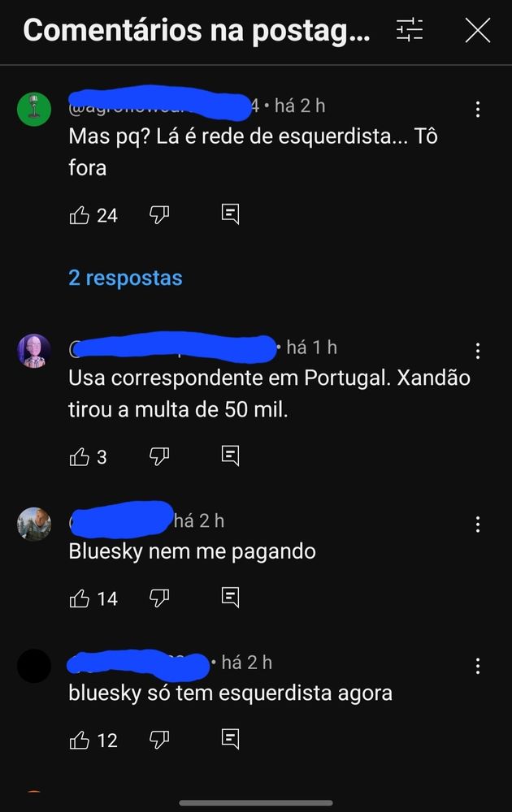512x812 pixels.
Task: Reply to the comment with 3 likes
Action: [x=230, y=456]
